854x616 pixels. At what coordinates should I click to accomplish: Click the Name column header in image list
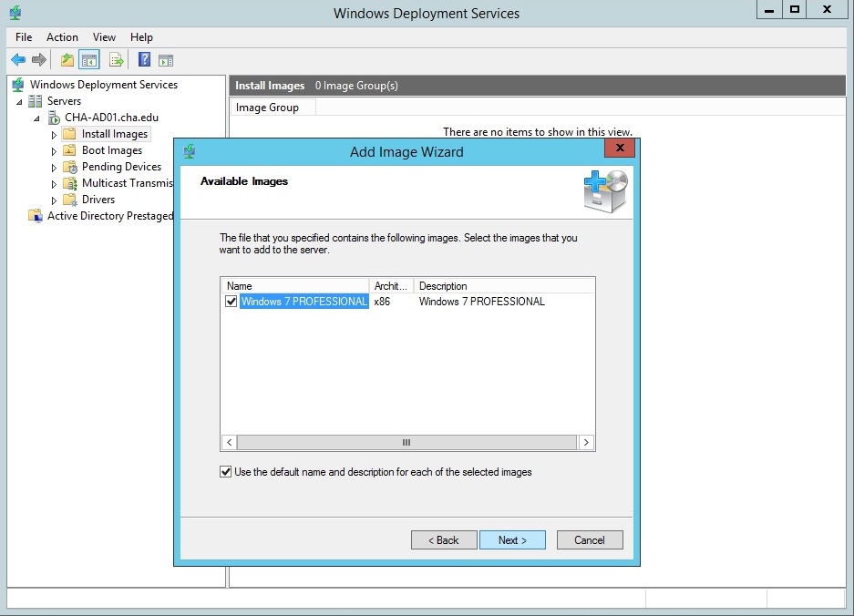[295, 286]
